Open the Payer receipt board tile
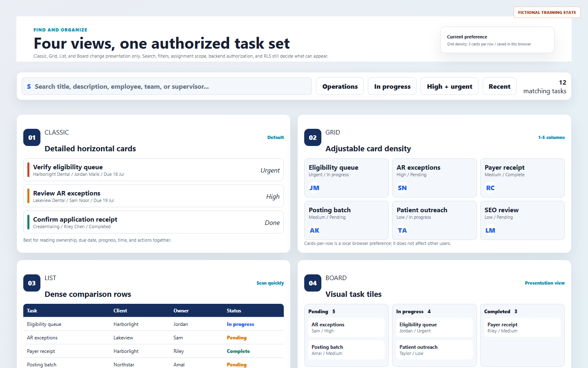 click(522, 328)
